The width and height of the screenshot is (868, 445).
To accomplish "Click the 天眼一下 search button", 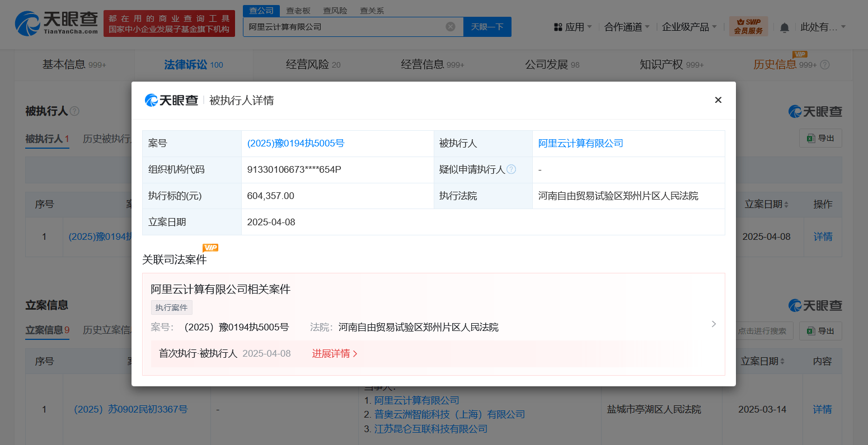I will 487,27.
